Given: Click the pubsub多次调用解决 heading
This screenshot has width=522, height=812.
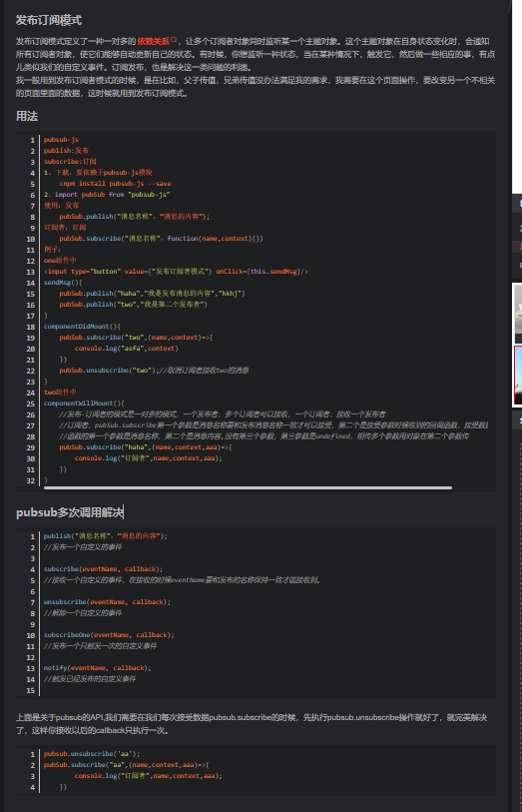Looking at the screenshot, I should pyautogui.click(x=70, y=512).
